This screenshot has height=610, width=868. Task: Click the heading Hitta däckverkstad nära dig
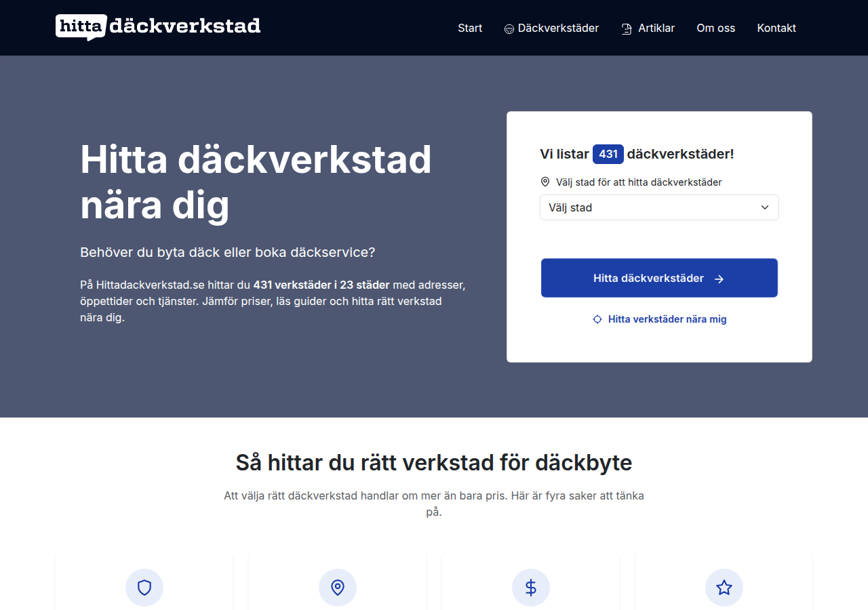coord(256,182)
